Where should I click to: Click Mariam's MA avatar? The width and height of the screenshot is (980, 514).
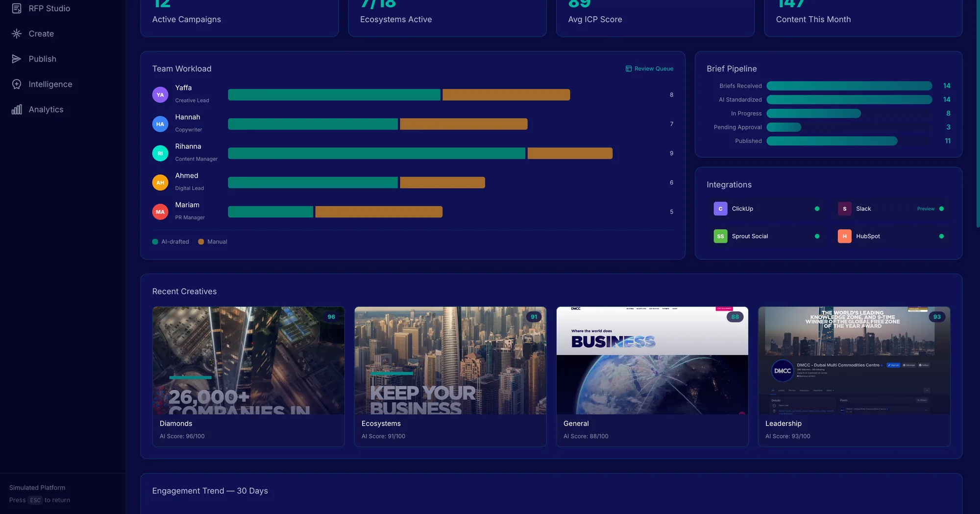160,212
